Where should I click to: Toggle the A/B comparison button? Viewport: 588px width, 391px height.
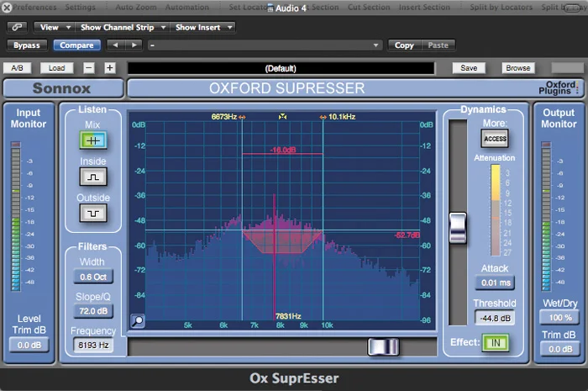pos(17,68)
